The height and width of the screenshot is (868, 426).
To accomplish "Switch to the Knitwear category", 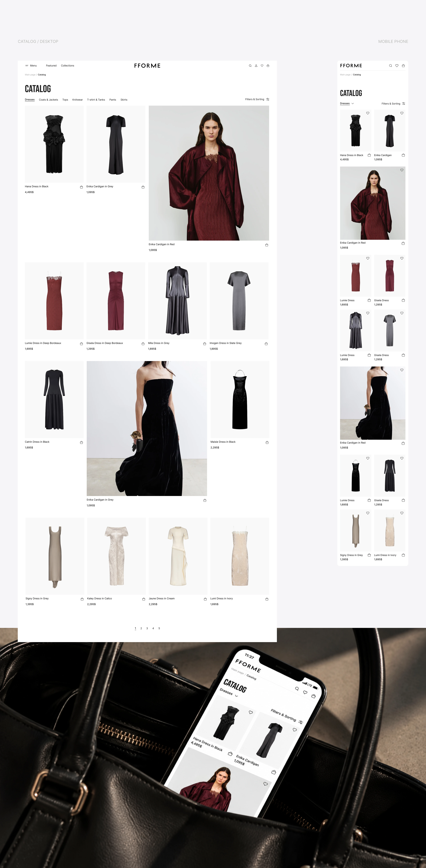I will [77, 100].
